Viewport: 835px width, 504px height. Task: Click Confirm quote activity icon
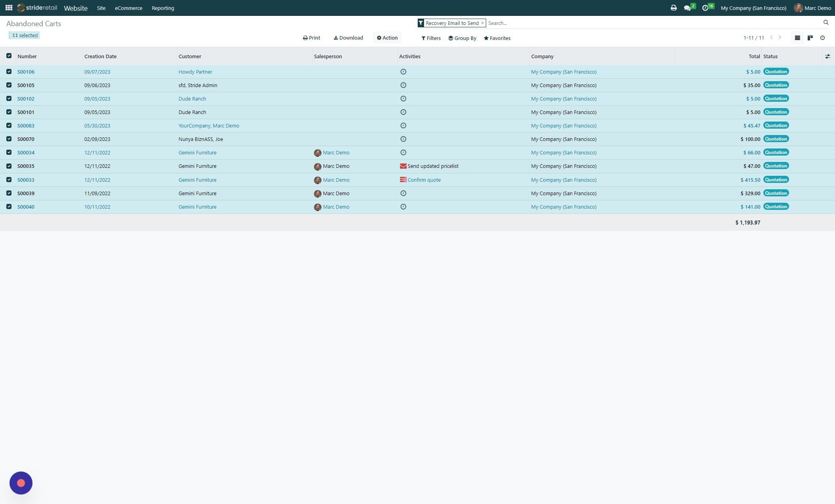[x=403, y=180]
